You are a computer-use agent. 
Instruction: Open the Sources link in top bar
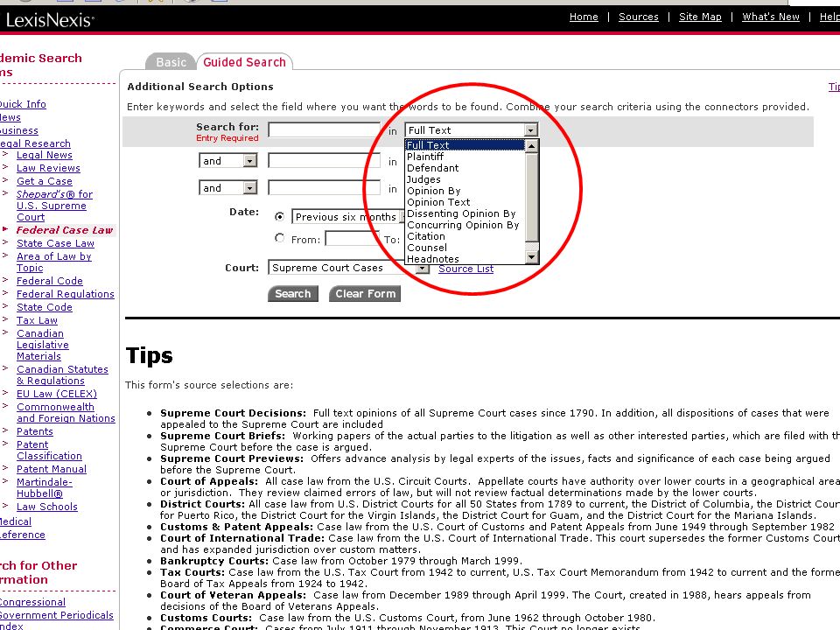coord(639,17)
